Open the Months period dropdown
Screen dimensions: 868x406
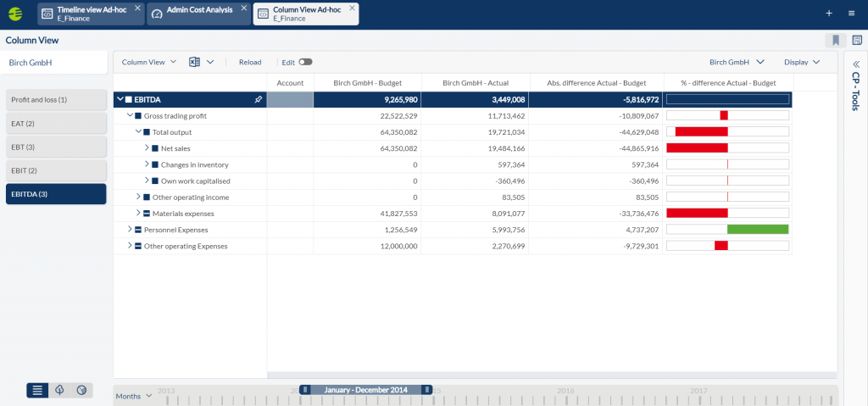pos(133,396)
